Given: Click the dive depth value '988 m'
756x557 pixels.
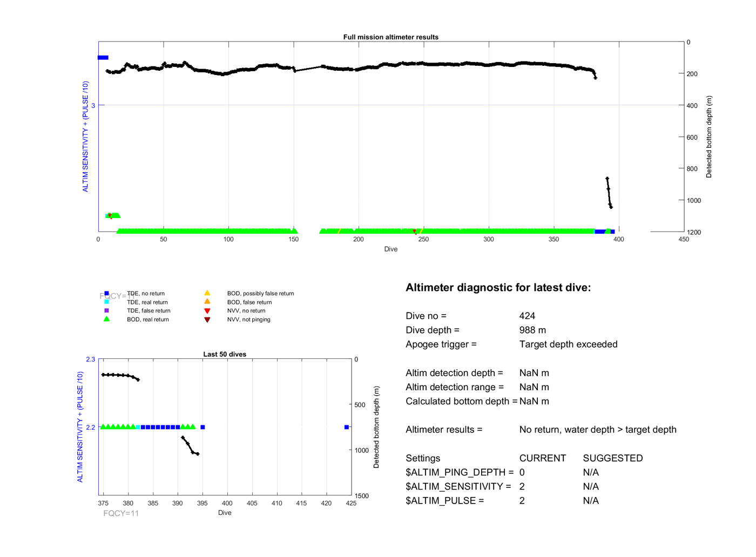Looking at the screenshot, I should point(532,330).
